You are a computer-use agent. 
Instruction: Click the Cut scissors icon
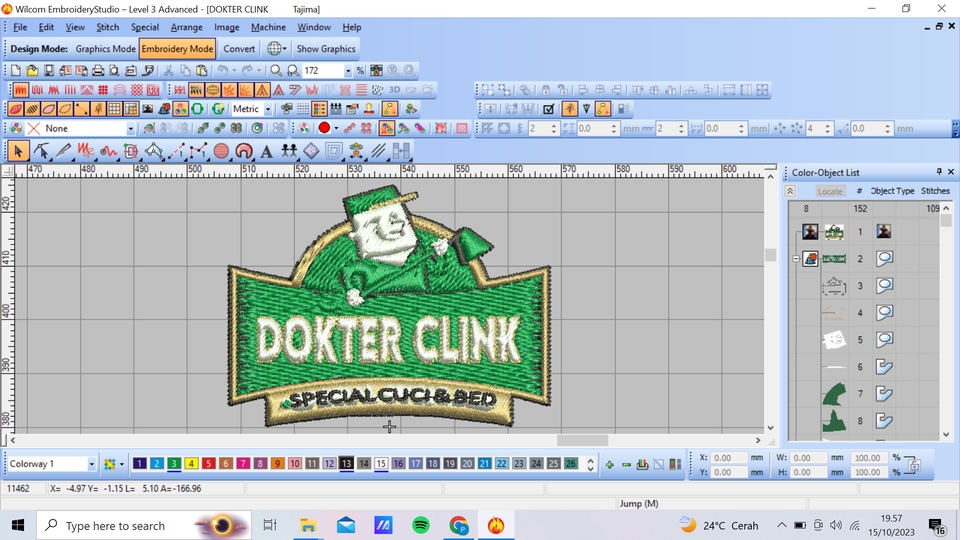(x=168, y=70)
